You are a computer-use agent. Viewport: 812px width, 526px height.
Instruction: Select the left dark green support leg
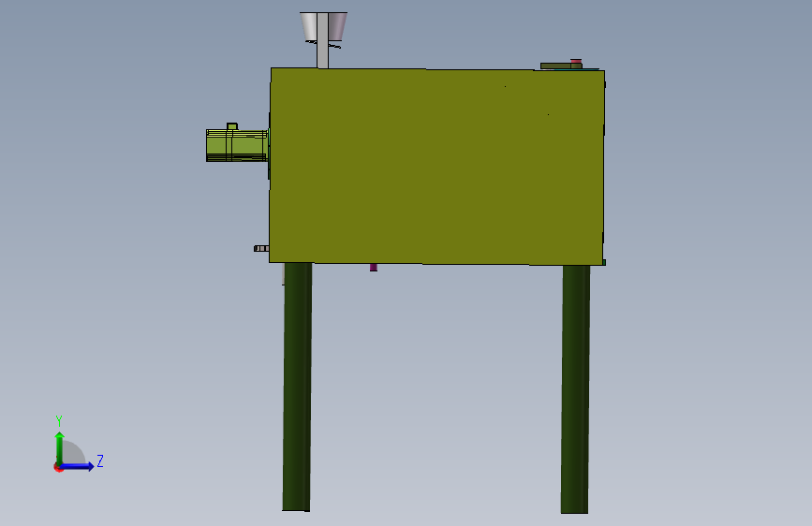(297, 387)
